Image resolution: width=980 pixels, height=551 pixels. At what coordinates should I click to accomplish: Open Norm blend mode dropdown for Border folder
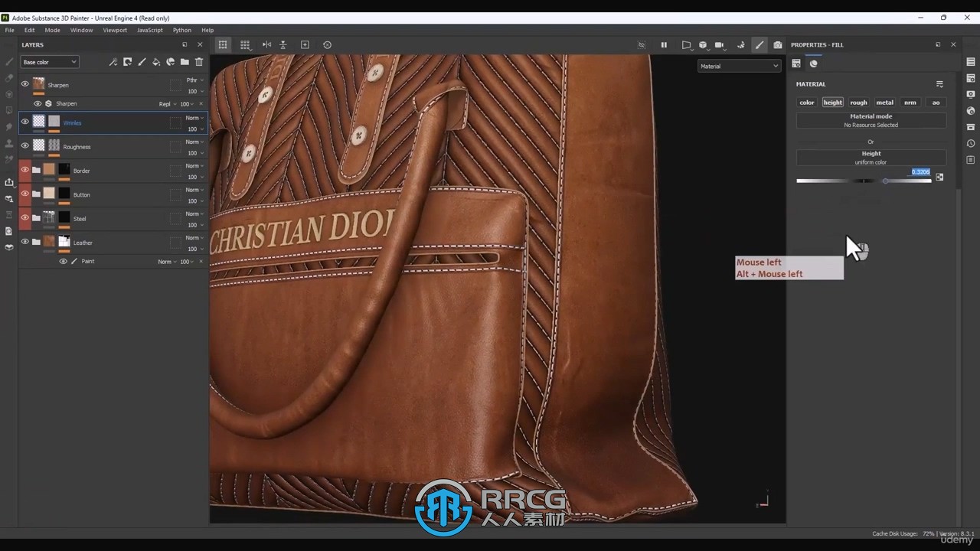[195, 166]
